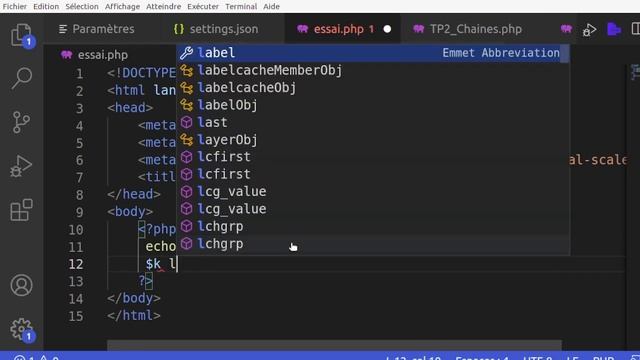Open the Sélection menu
This screenshot has height=360, width=640.
point(82,7)
